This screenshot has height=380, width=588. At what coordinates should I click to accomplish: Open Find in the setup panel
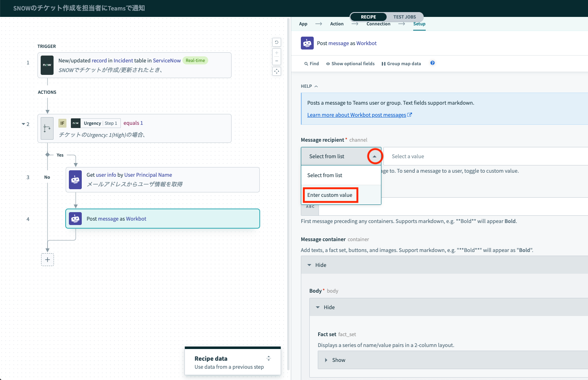click(x=312, y=64)
